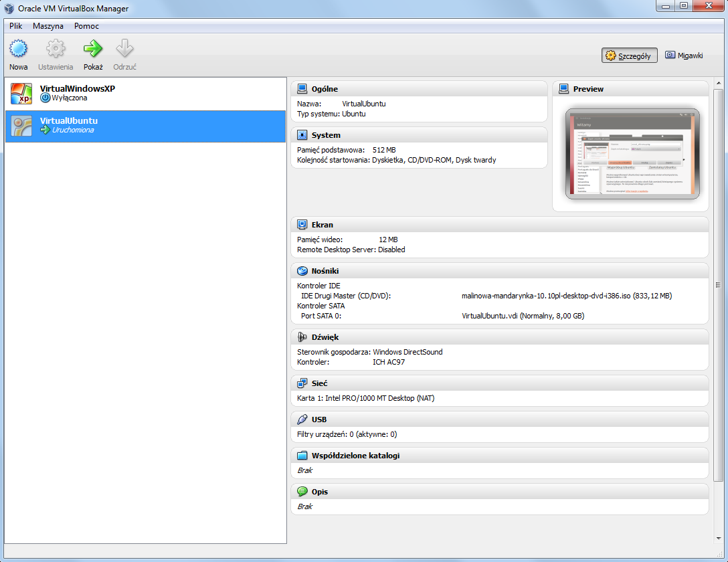Screen dimensions: 728x562
Task: Open Współdzielone katalogi section header
Action: click(x=356, y=456)
